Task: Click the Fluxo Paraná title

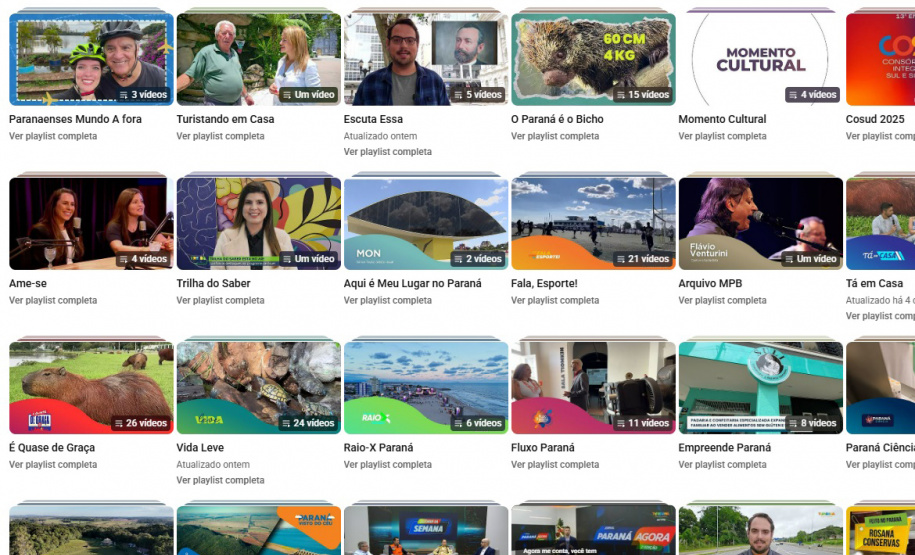Action: click(x=543, y=448)
